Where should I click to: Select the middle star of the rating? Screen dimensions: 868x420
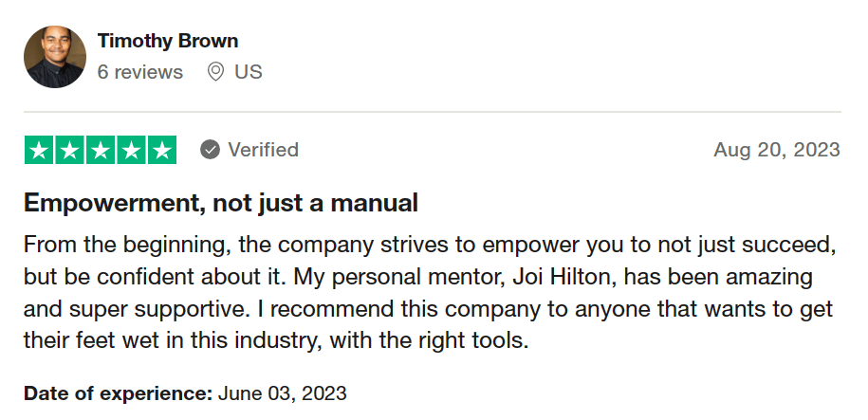click(101, 150)
